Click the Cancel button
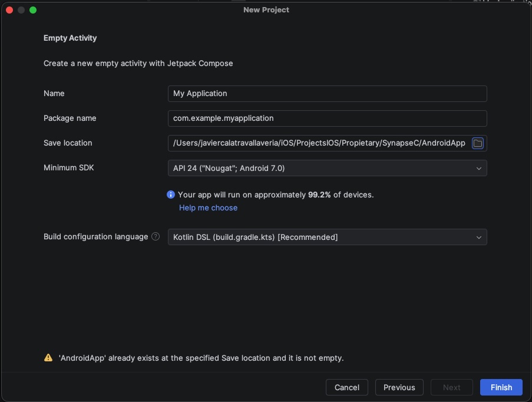532x402 pixels. (347, 387)
